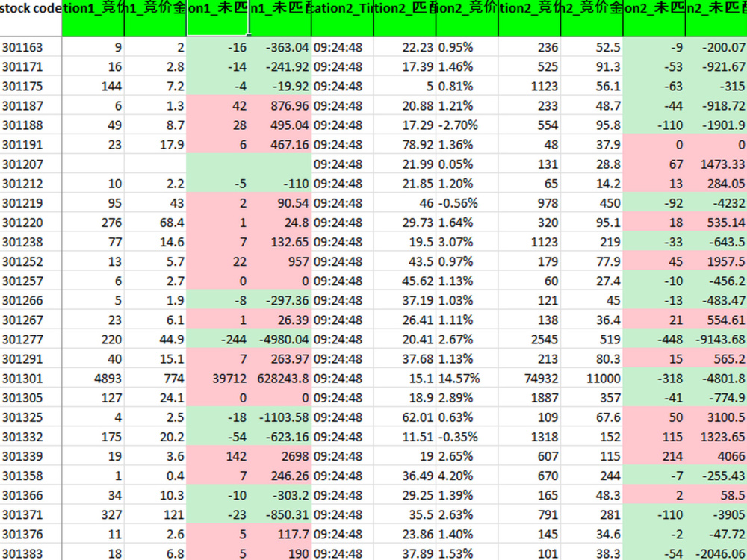This screenshot has width=747, height=560.
Task: Select stock code 301277
Action: click(x=31, y=340)
